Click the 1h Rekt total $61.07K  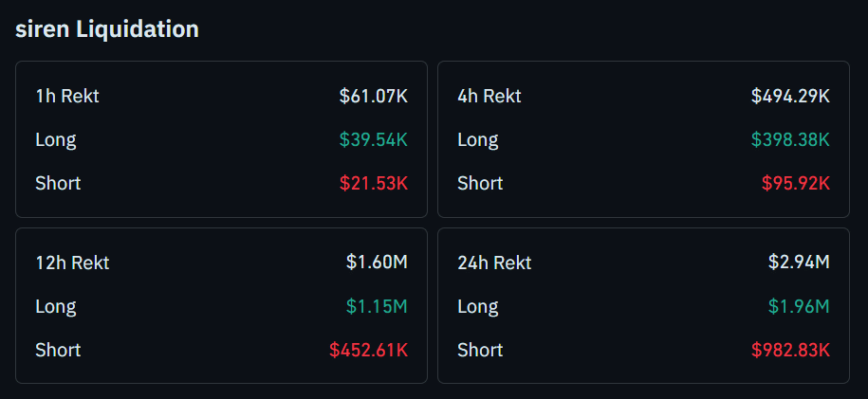(373, 96)
